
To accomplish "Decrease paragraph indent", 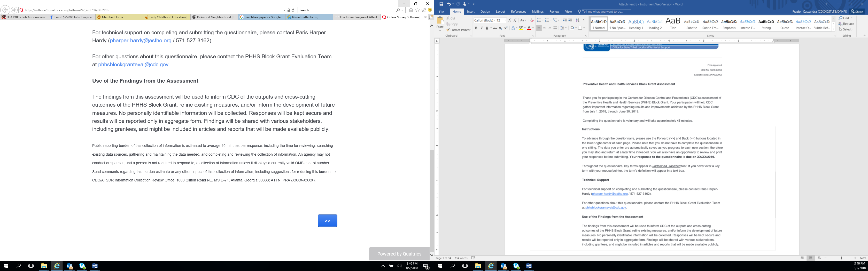I will [x=565, y=21].
